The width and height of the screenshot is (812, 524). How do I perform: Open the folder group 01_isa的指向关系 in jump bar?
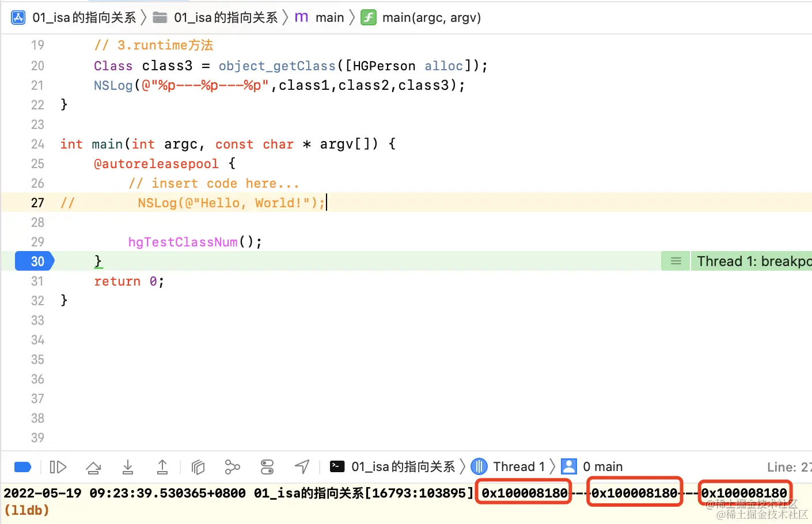(x=226, y=18)
